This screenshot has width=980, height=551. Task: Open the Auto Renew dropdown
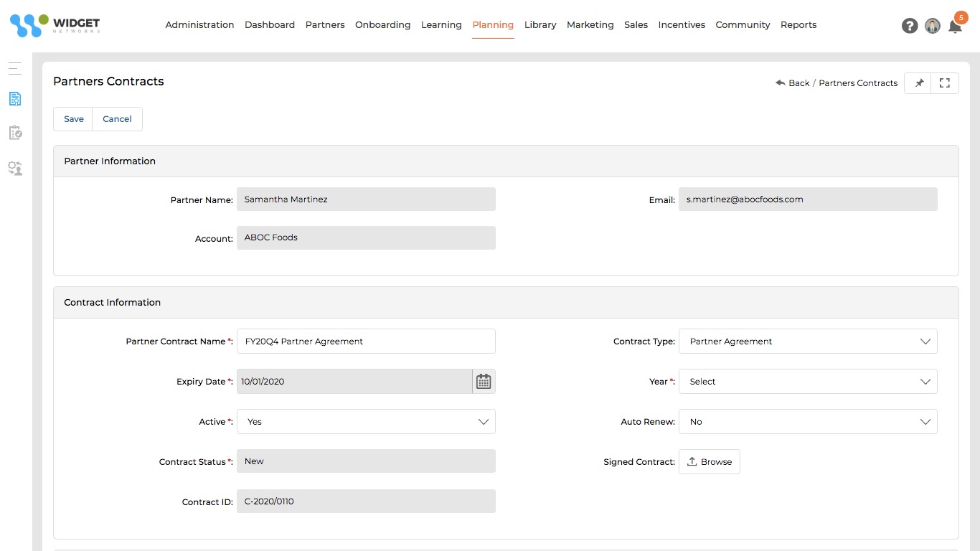tap(808, 422)
